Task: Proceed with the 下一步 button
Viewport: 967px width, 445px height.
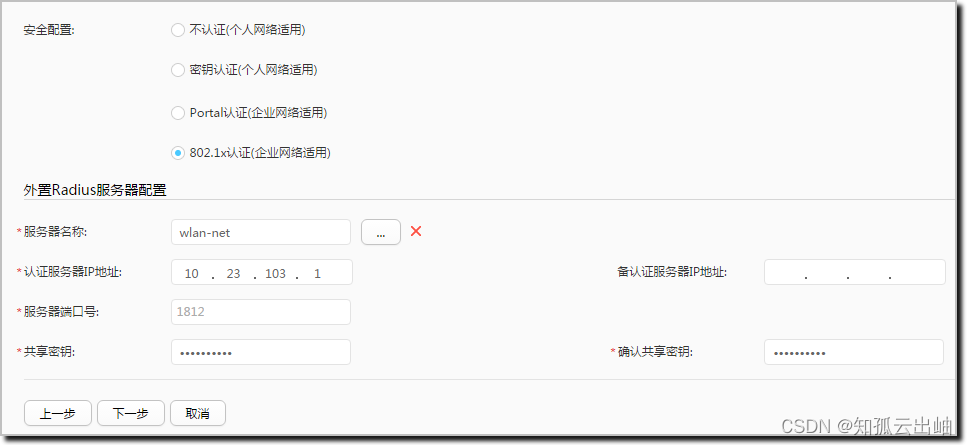Action: [x=131, y=414]
